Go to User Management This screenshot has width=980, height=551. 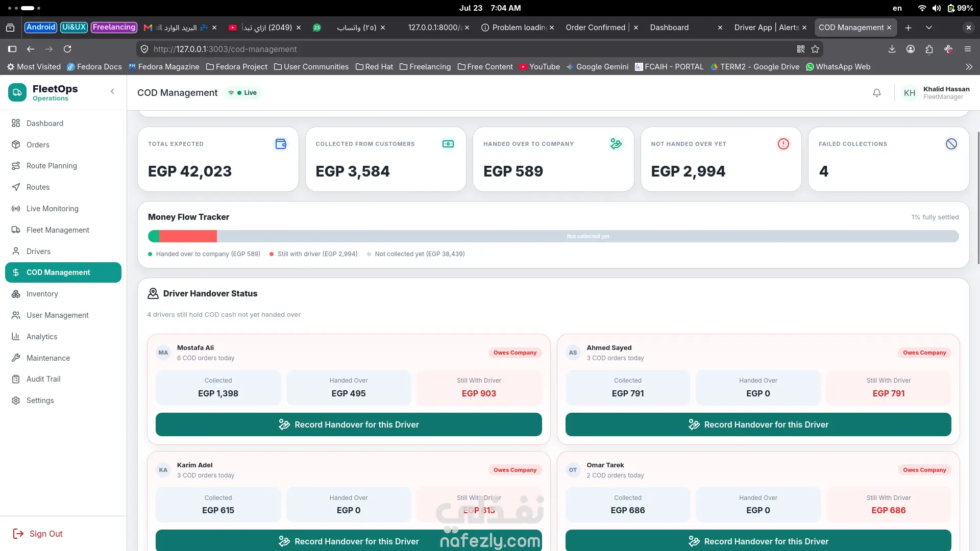(63, 315)
